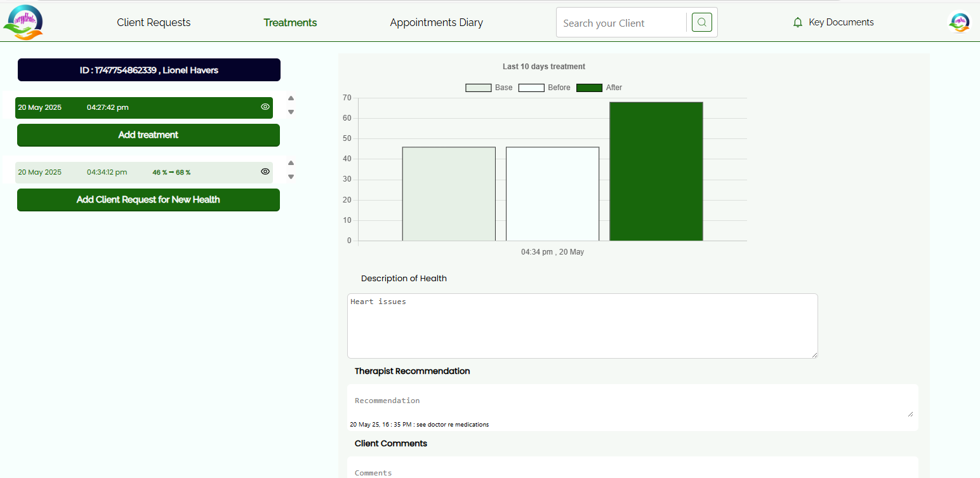980x478 pixels.
Task: Click the Base bar in the chart
Action: click(449, 194)
